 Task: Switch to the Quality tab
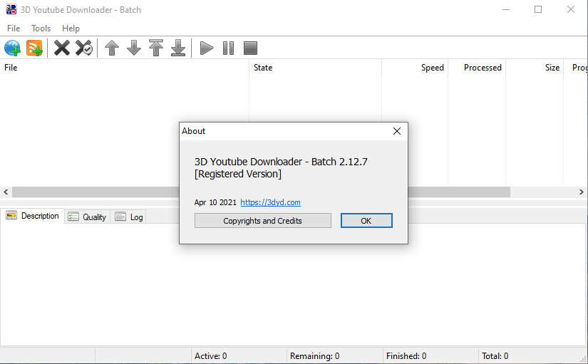(x=88, y=217)
